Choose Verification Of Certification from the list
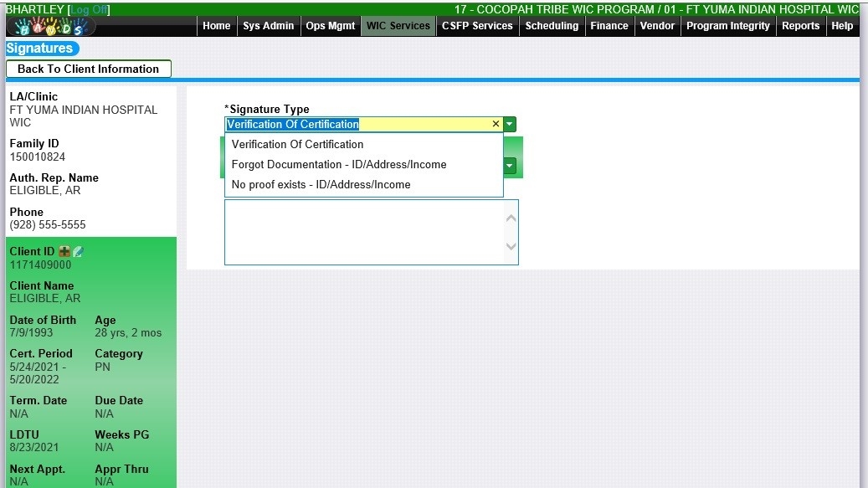Viewport: 868px width, 488px height. click(x=297, y=144)
